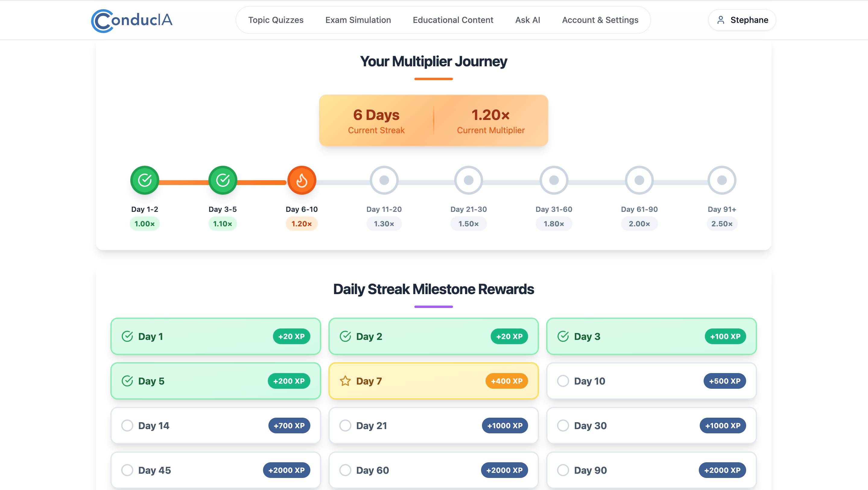Click the star icon on Day 7 reward
This screenshot has height=490, width=868.
(x=345, y=381)
